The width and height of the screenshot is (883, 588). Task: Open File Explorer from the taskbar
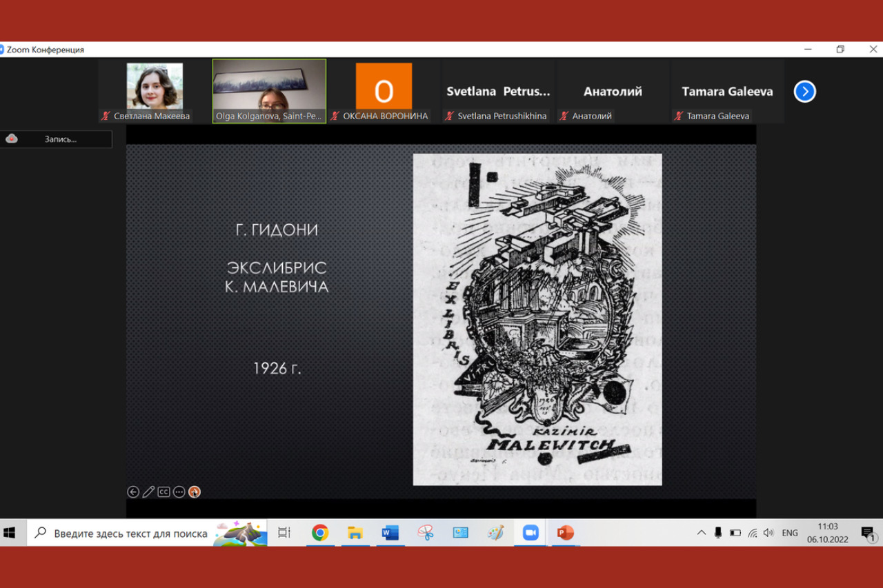(355, 533)
